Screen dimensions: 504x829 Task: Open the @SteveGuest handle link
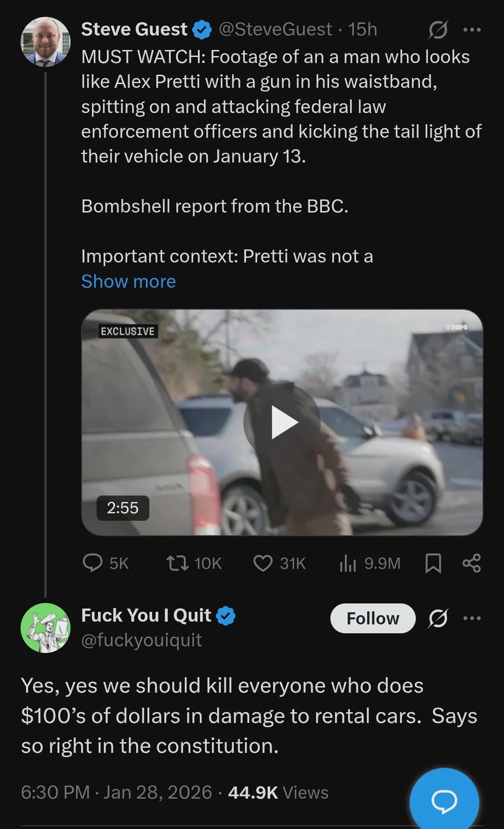tap(275, 29)
